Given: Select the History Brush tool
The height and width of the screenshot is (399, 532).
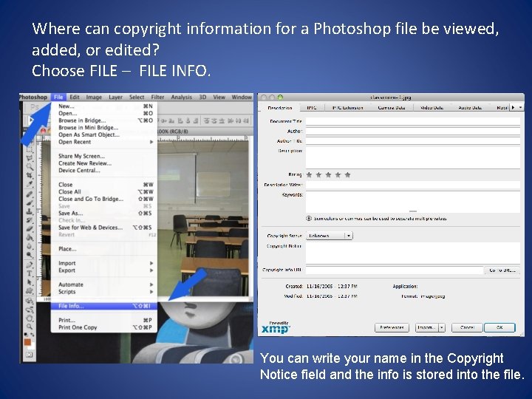Looking at the screenshot, I should click(30, 220).
